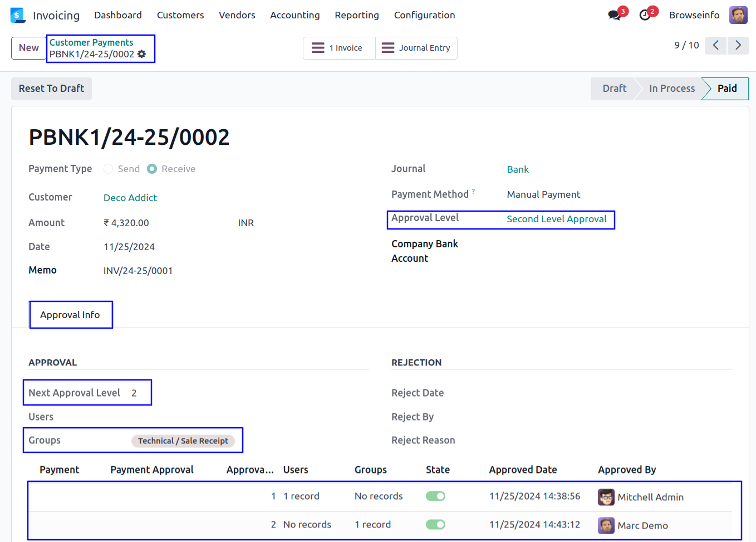Toggle State switch for Mitchell Admin row
The width and height of the screenshot is (756, 542).
point(435,496)
